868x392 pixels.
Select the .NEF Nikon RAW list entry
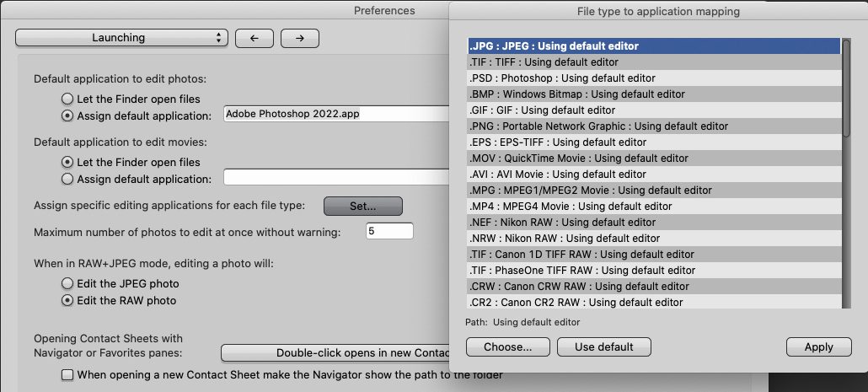pyautogui.click(x=653, y=222)
